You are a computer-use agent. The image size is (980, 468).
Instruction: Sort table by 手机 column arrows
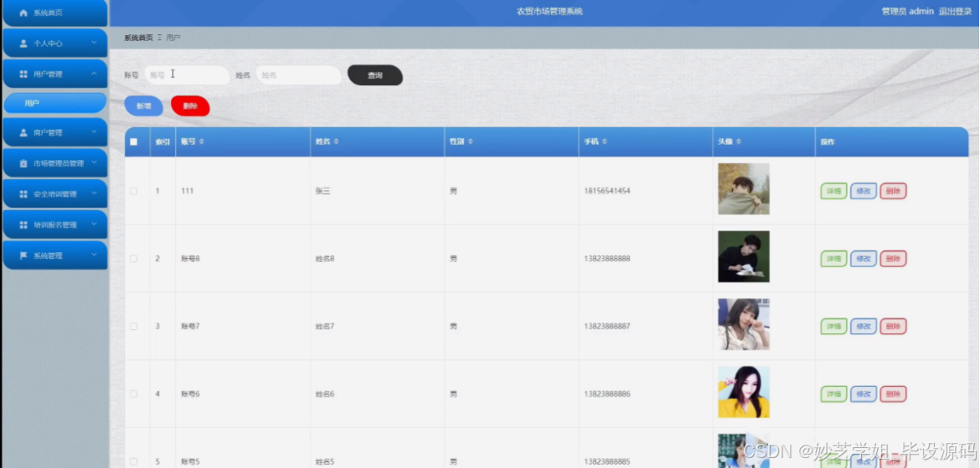[x=604, y=141]
